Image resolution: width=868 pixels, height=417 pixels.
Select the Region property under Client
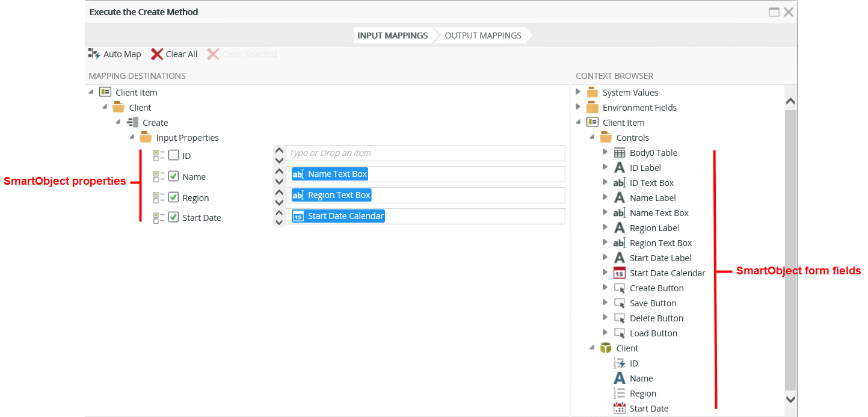642,394
